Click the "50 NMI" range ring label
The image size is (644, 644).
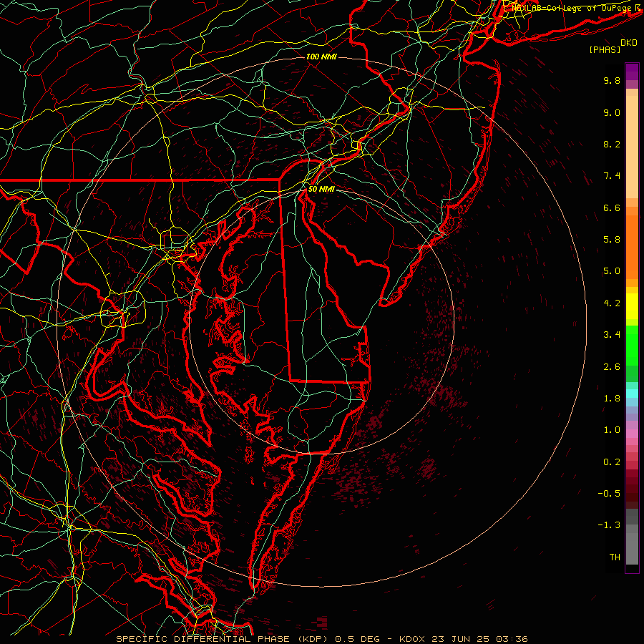coord(321,189)
